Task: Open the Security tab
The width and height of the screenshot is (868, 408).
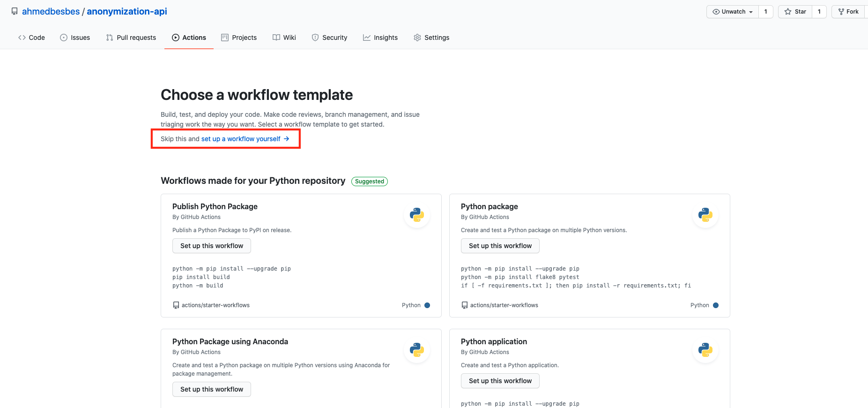Action: coord(329,38)
